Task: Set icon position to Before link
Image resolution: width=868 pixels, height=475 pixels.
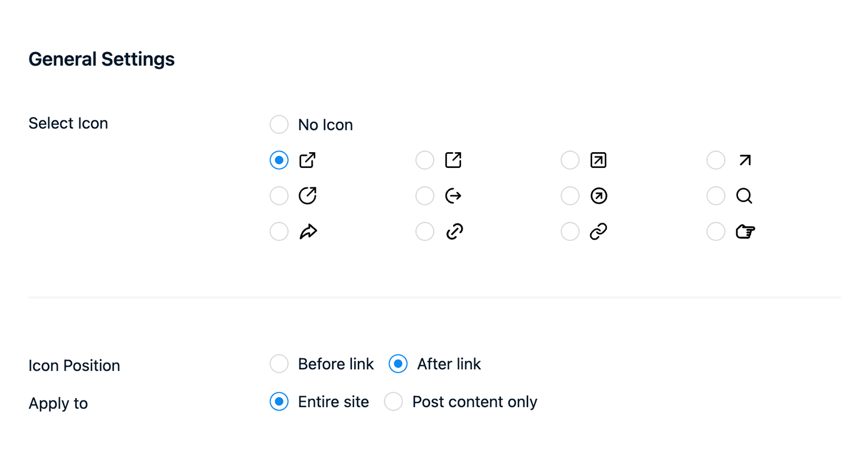Action: point(279,364)
